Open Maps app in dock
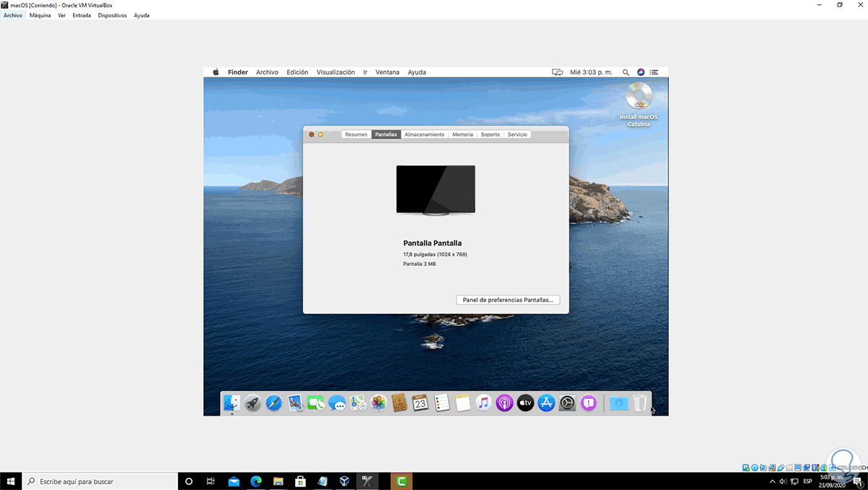This screenshot has width=868, height=490. pos(357,403)
